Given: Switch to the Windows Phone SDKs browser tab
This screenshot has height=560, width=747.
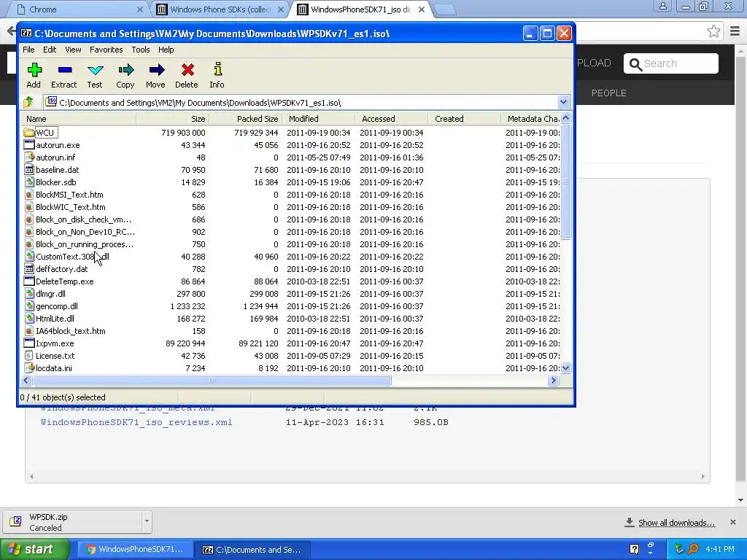Looking at the screenshot, I should 219,9.
